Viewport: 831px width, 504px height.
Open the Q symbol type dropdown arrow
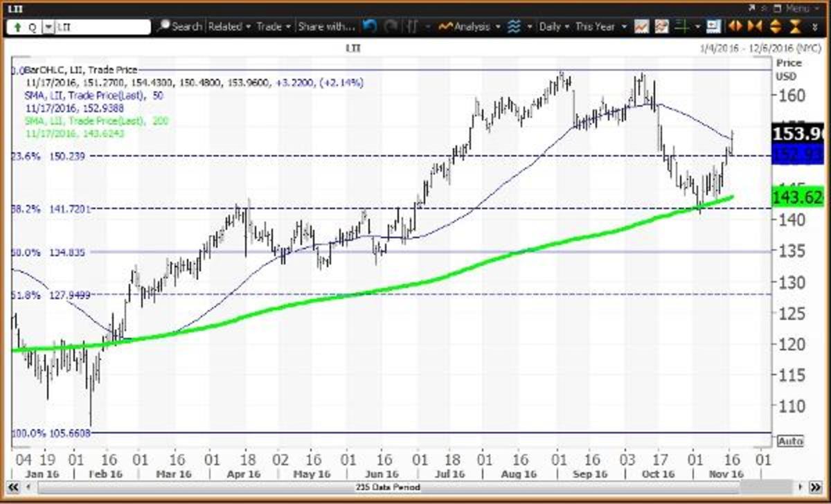click(x=48, y=27)
